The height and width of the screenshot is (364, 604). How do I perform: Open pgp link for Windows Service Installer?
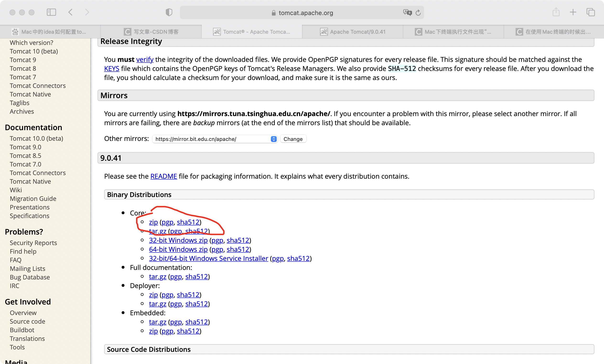click(278, 258)
